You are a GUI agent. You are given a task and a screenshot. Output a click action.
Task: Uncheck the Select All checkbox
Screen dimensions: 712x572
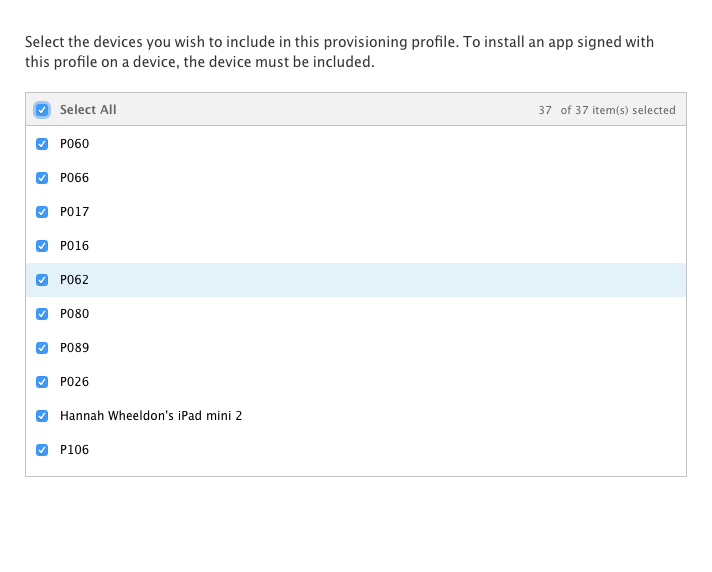point(42,110)
